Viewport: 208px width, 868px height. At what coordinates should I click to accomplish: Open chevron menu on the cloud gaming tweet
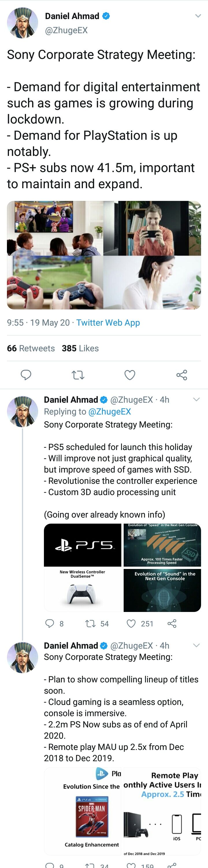click(196, 645)
